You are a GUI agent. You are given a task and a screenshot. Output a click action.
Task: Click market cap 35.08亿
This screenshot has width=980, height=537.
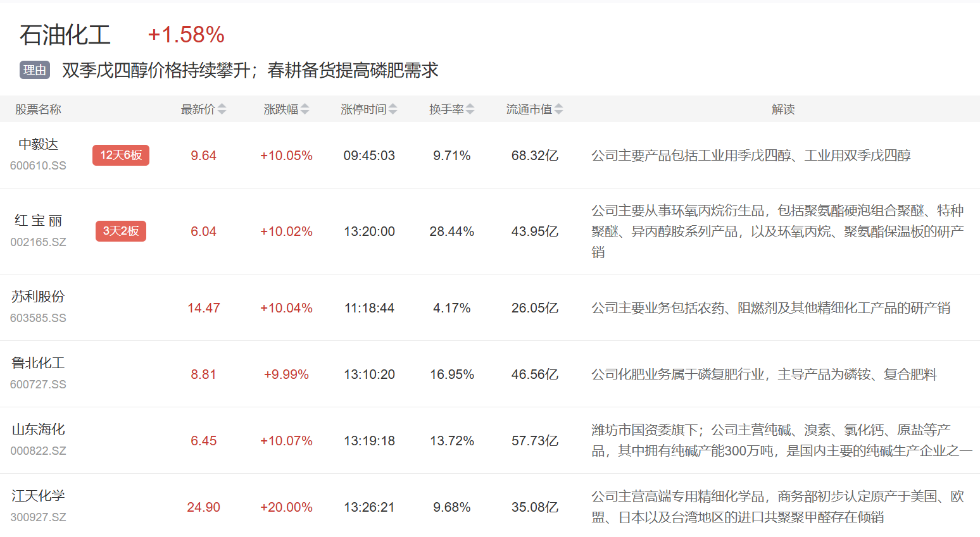pyautogui.click(x=535, y=507)
